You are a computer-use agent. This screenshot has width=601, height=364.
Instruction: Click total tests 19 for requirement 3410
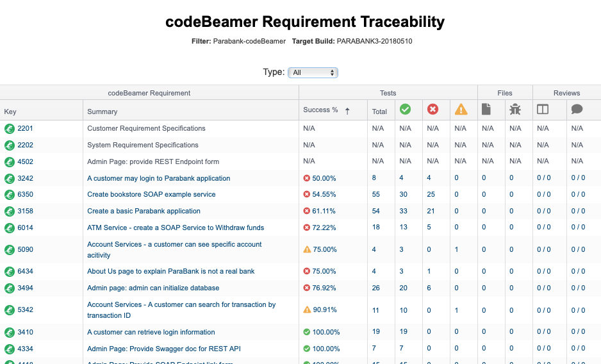[376, 331]
